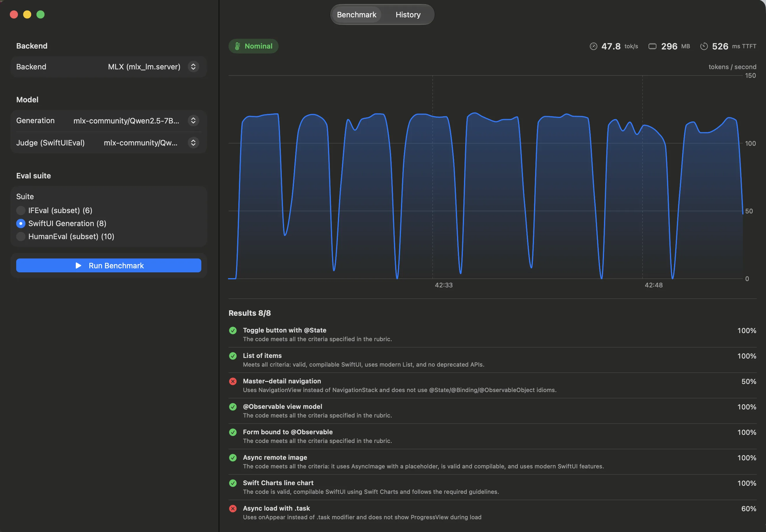Click the Judge (SwiftUIEval) row label

click(x=50, y=143)
